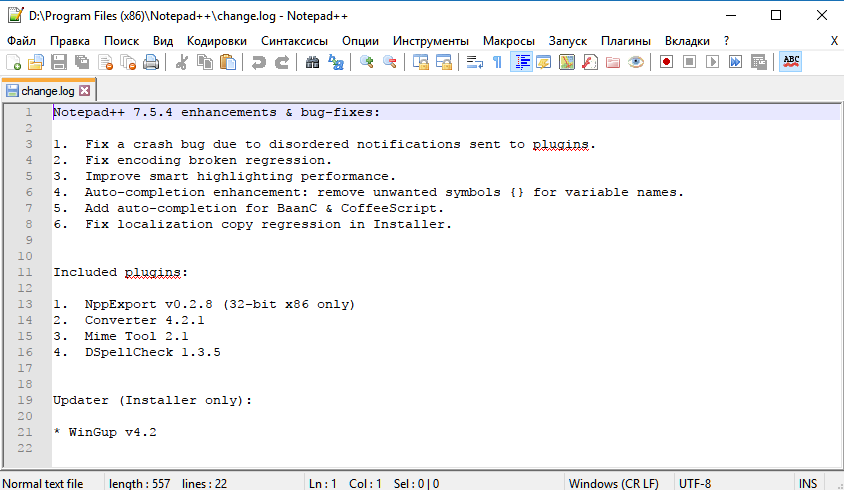This screenshot has height=490, width=844.
Task: Open the Запуск menu
Action: tap(568, 41)
